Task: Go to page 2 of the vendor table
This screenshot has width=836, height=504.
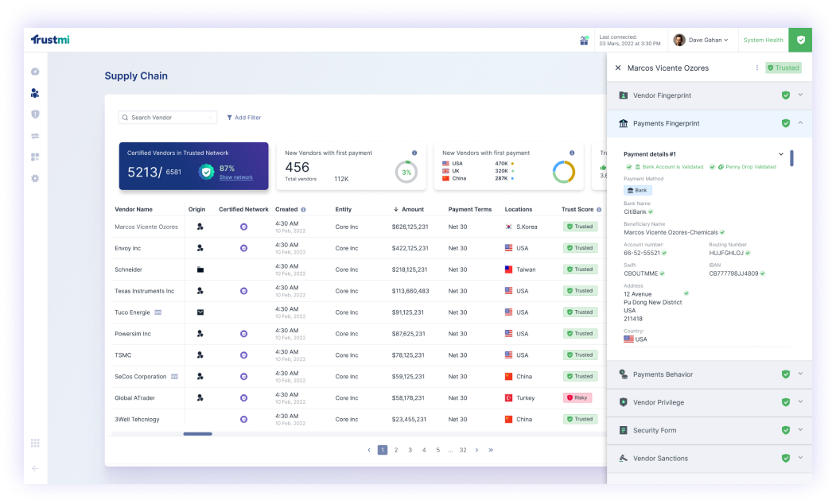Action: 396,450
